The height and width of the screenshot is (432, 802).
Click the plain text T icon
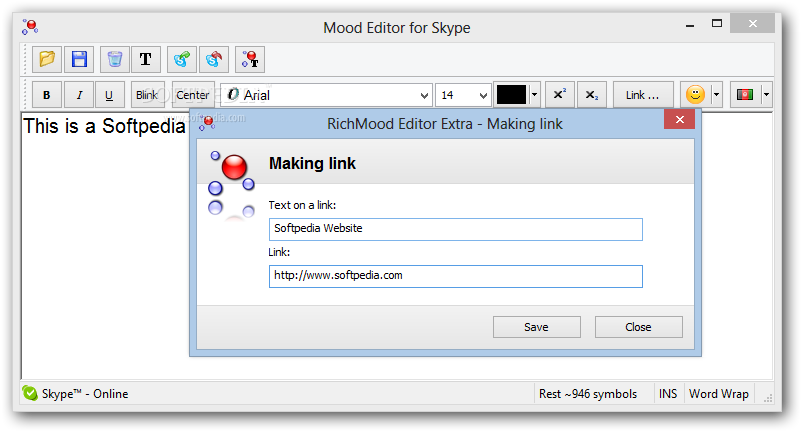tap(146, 59)
